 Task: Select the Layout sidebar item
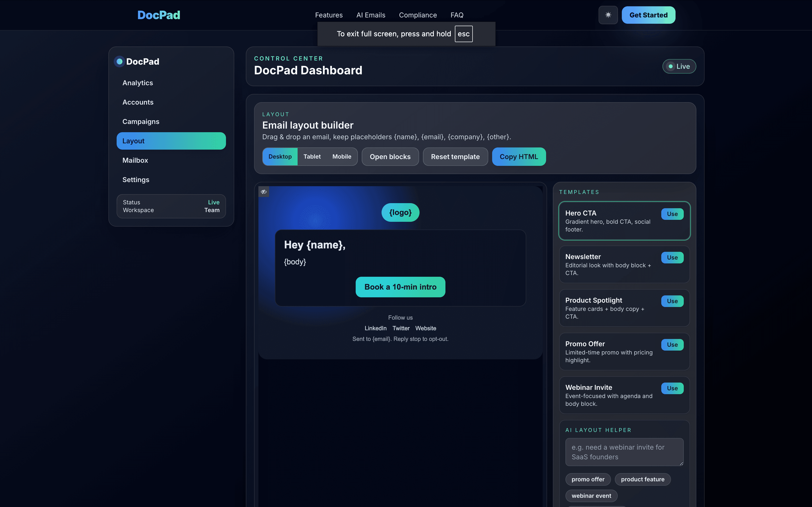tap(171, 141)
